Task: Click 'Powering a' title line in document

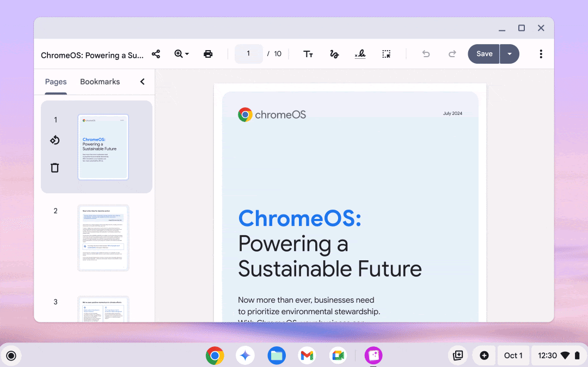Action: pos(293,244)
